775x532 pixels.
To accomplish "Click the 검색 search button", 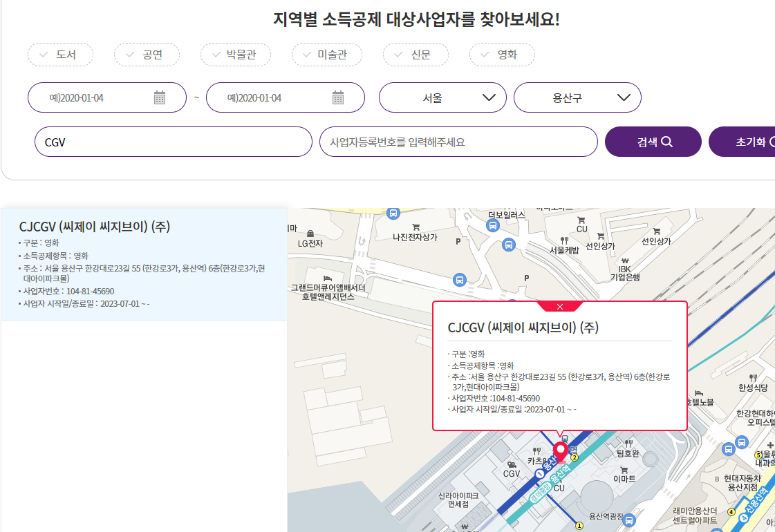I will (653, 142).
